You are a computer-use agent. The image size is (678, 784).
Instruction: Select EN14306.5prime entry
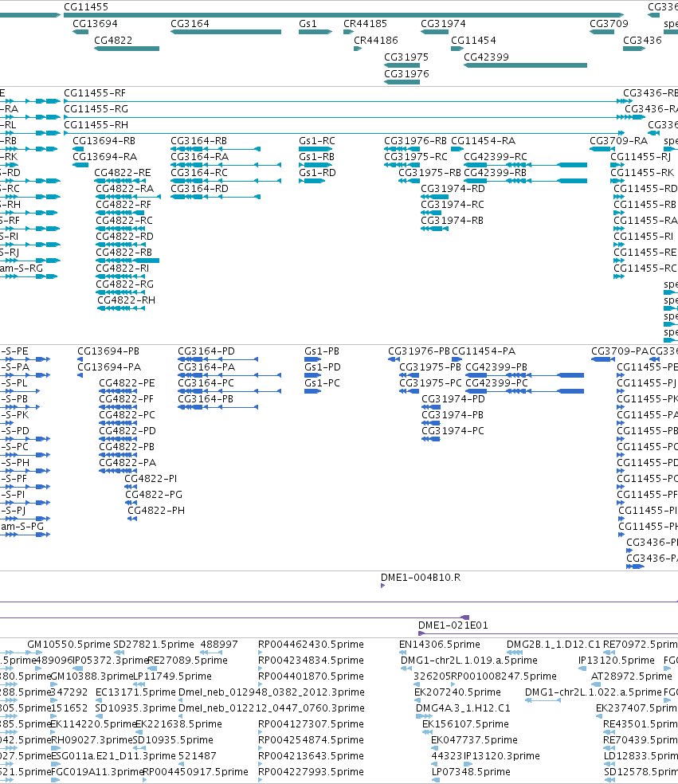[x=439, y=645]
